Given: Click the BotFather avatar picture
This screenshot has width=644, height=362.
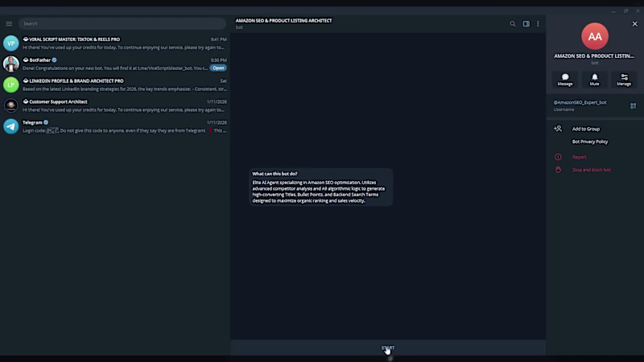Looking at the screenshot, I should point(11,64).
